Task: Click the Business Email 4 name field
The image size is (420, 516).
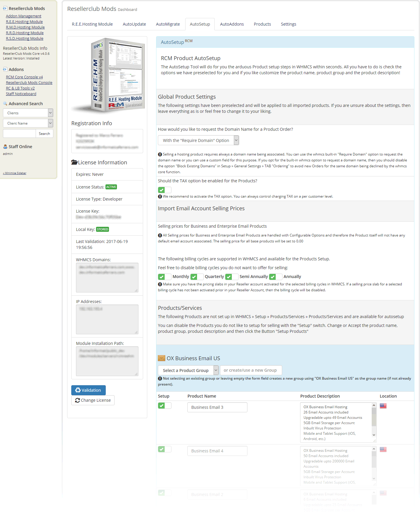Action: (x=217, y=451)
